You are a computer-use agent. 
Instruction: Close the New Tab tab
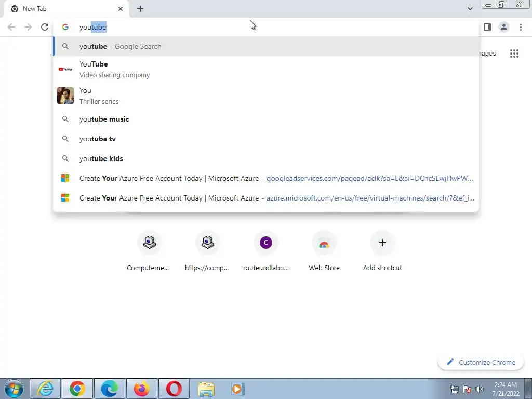tap(121, 9)
